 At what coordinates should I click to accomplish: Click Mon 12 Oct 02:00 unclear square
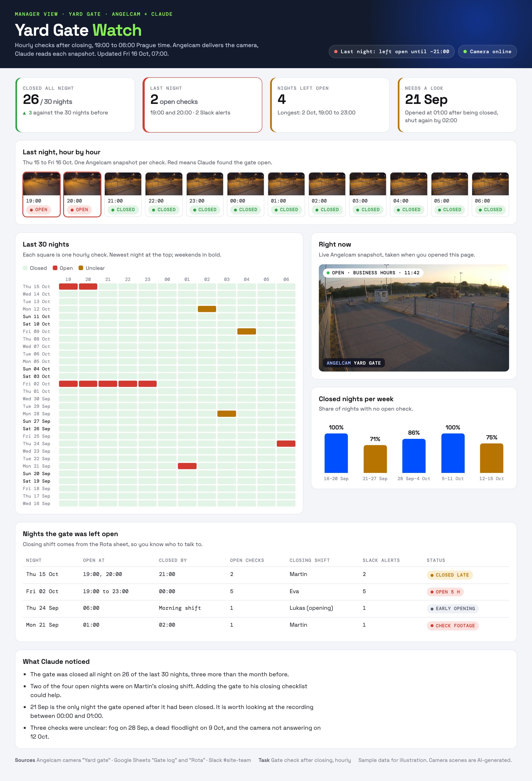[x=207, y=309]
